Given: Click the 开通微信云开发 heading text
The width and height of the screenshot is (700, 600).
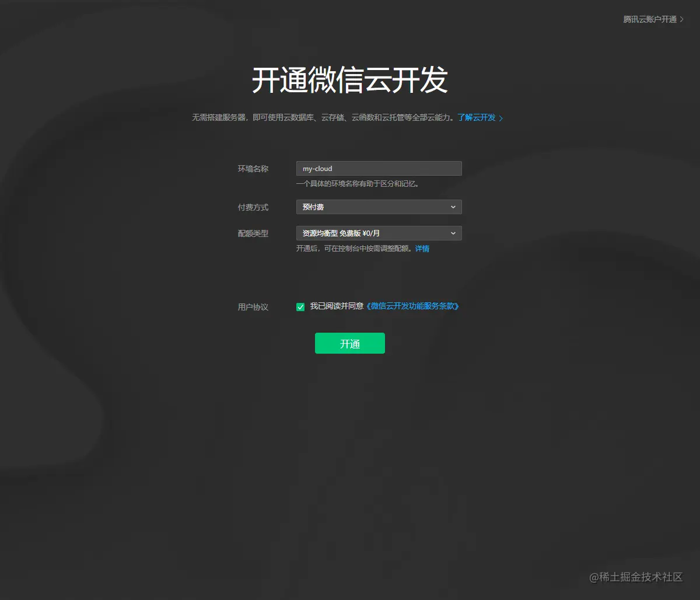Looking at the screenshot, I should click(x=350, y=81).
